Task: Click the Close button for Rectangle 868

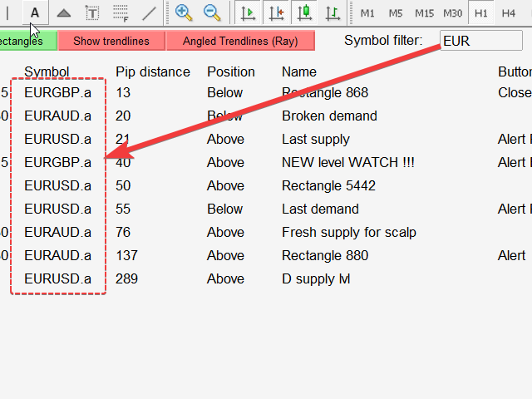Action: tap(515, 92)
